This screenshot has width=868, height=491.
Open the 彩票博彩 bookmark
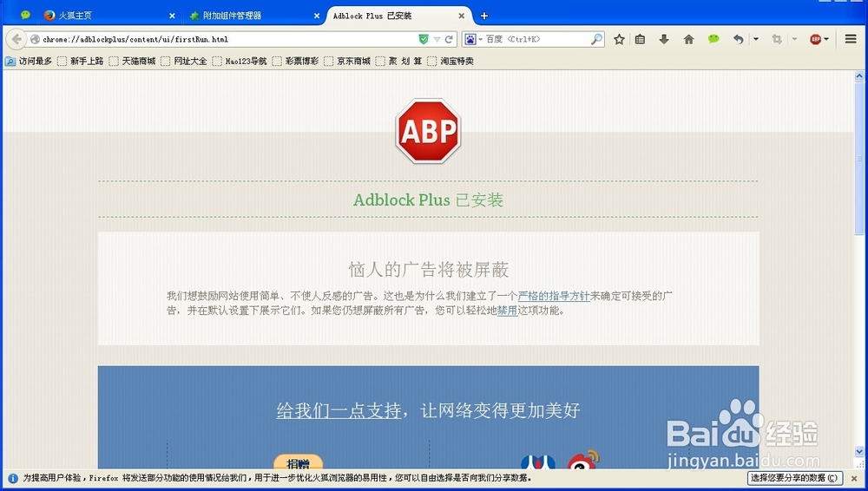[x=296, y=61]
